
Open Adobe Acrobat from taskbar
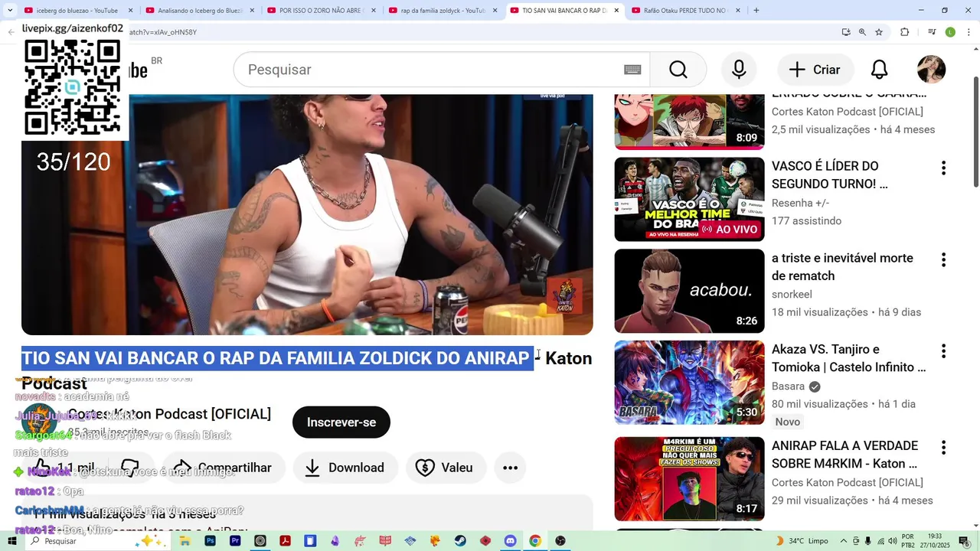[x=285, y=541]
